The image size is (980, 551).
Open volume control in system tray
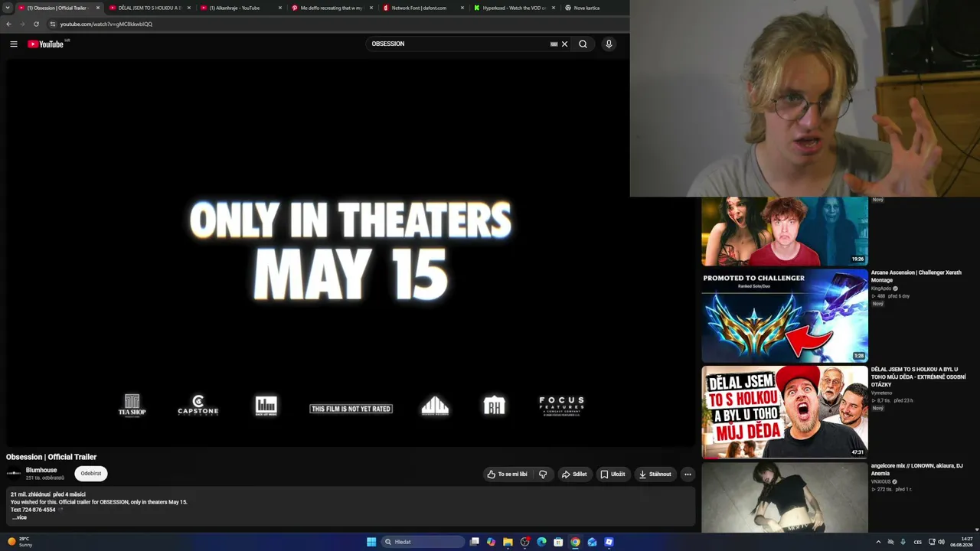pyautogui.click(x=941, y=542)
